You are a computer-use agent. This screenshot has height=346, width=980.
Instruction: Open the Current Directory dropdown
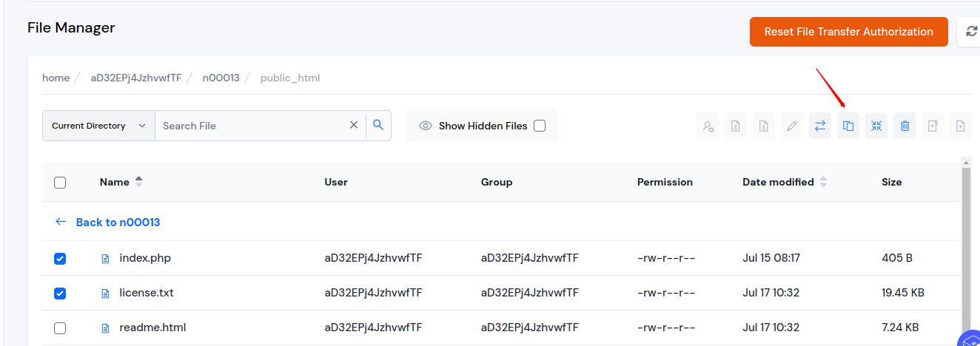(98, 126)
